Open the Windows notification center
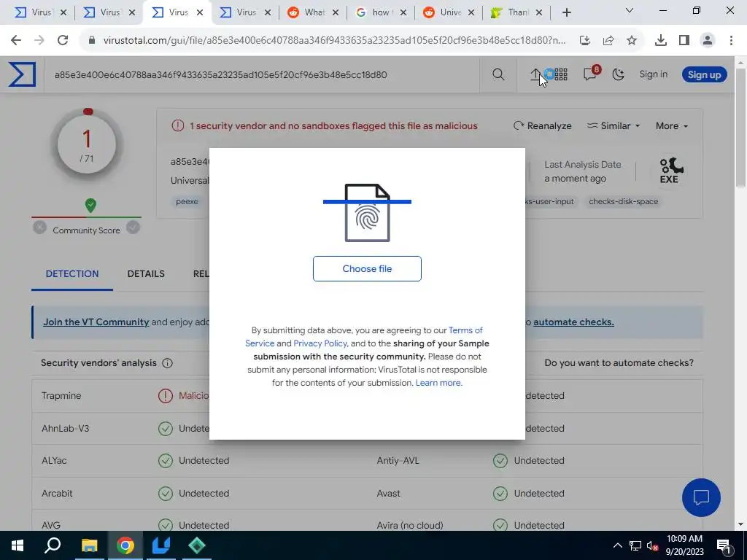Screen dimensions: 747x560 point(724,545)
